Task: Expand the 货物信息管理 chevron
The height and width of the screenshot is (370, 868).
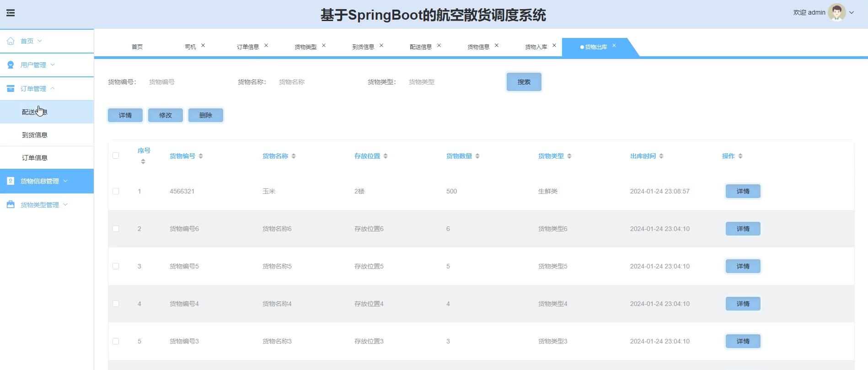Action: pyautogui.click(x=65, y=181)
